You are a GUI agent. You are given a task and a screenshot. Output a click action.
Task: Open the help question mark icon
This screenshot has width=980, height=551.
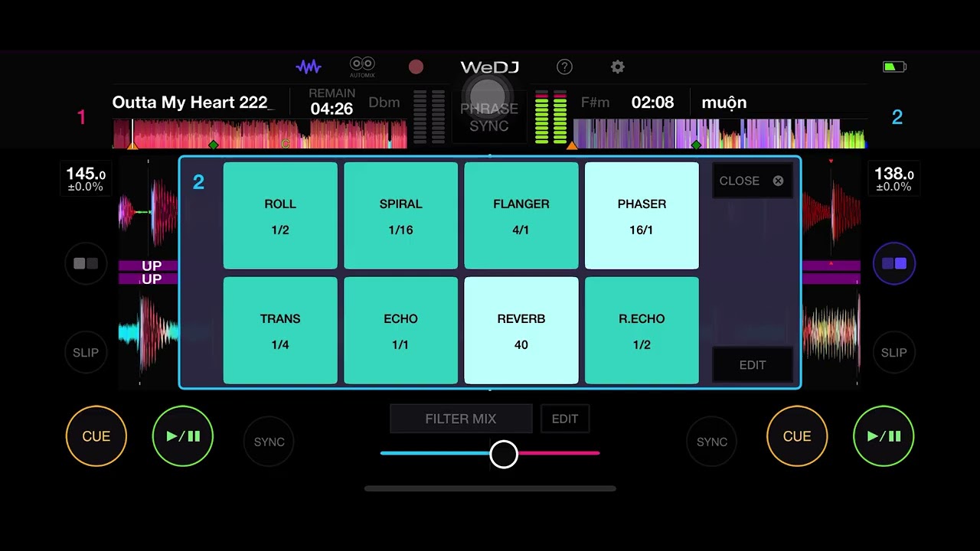564,67
